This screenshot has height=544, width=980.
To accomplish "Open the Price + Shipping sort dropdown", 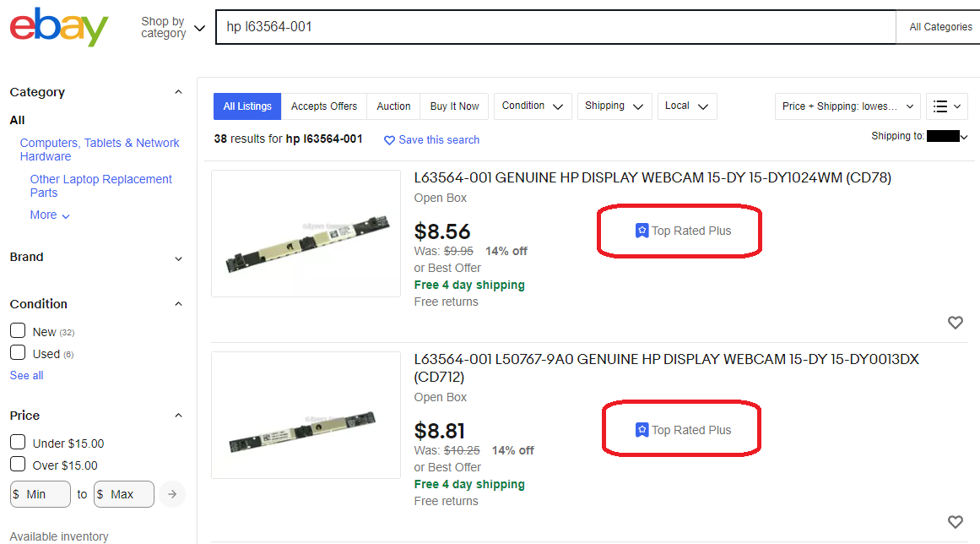I will pyautogui.click(x=847, y=106).
